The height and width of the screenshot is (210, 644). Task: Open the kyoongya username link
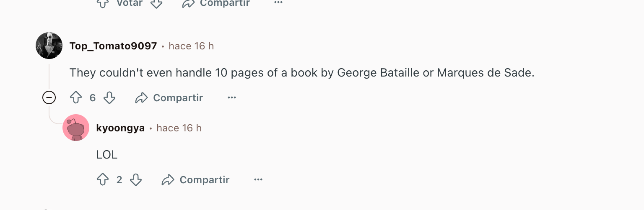[x=120, y=128]
